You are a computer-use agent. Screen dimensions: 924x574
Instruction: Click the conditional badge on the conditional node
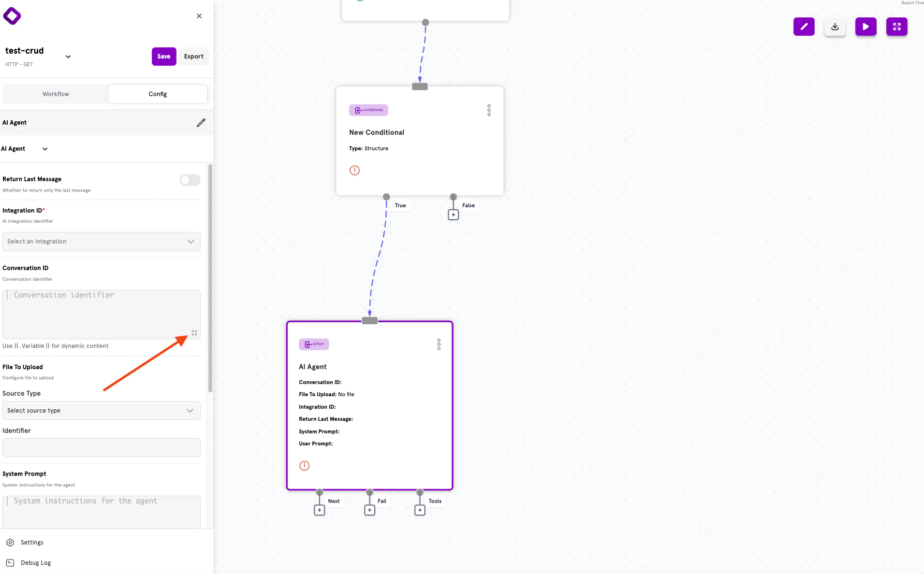pos(368,110)
